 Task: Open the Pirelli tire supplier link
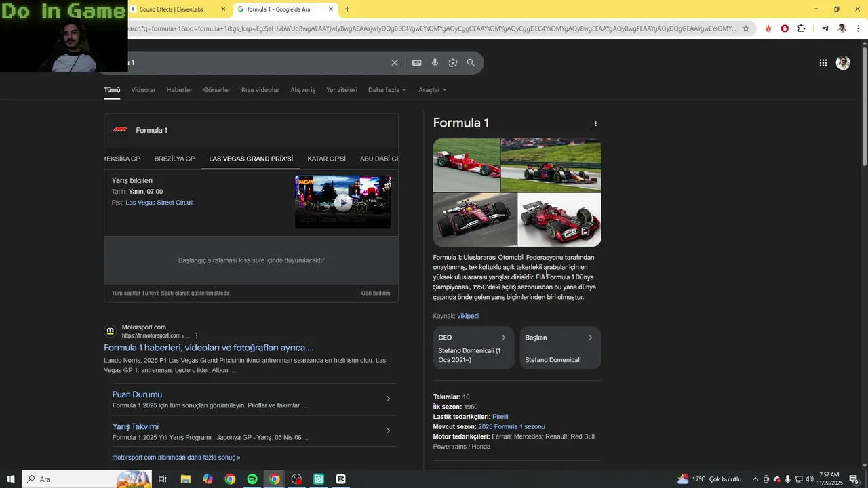pyautogui.click(x=500, y=417)
